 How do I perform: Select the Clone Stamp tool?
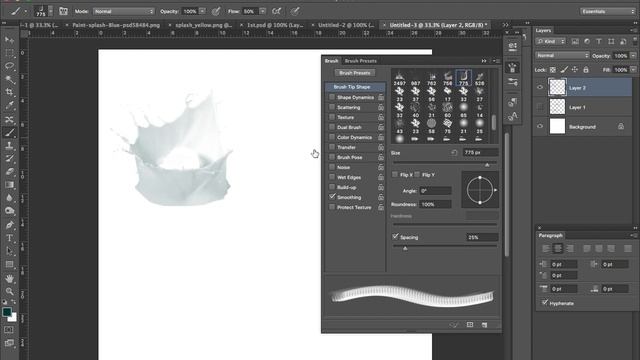[9, 145]
